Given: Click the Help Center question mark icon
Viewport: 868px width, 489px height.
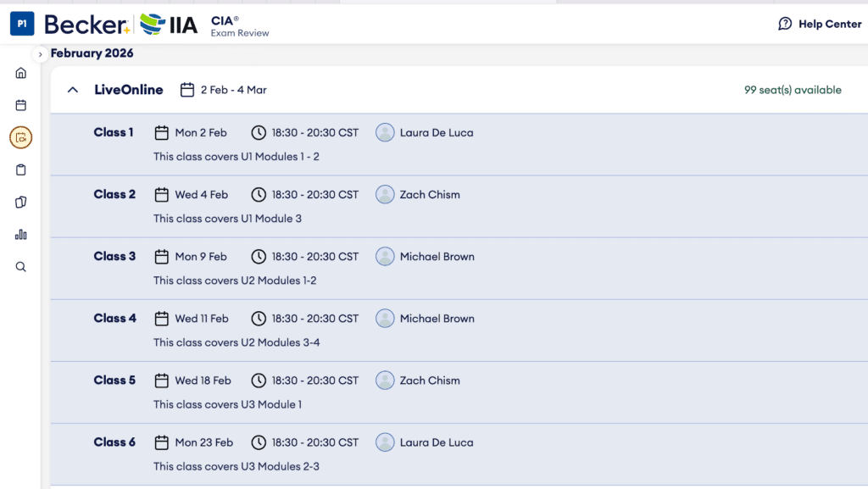Looking at the screenshot, I should click(785, 24).
